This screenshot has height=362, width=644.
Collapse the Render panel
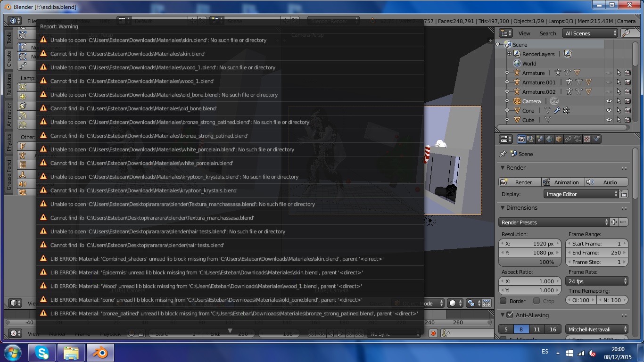(502, 168)
